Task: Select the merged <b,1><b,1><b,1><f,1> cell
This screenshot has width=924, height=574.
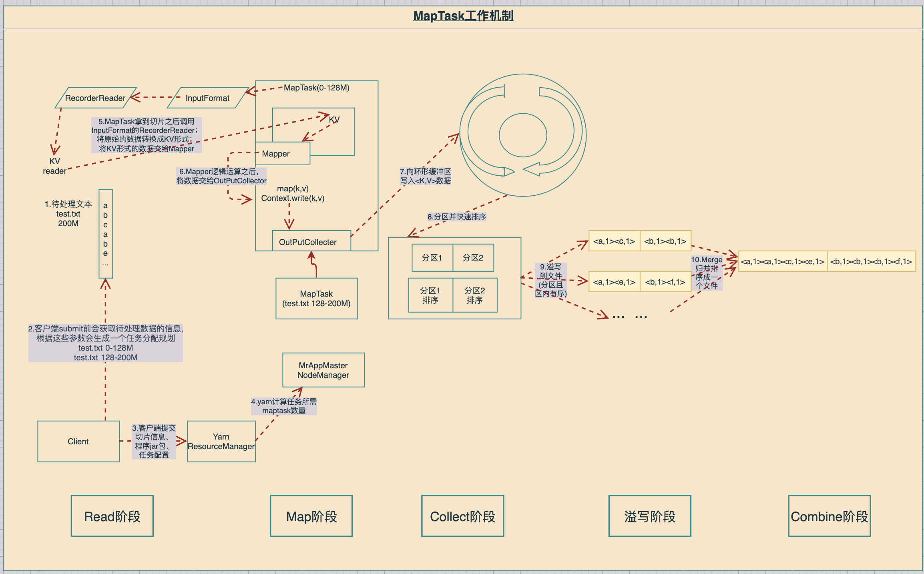Action: click(x=871, y=262)
